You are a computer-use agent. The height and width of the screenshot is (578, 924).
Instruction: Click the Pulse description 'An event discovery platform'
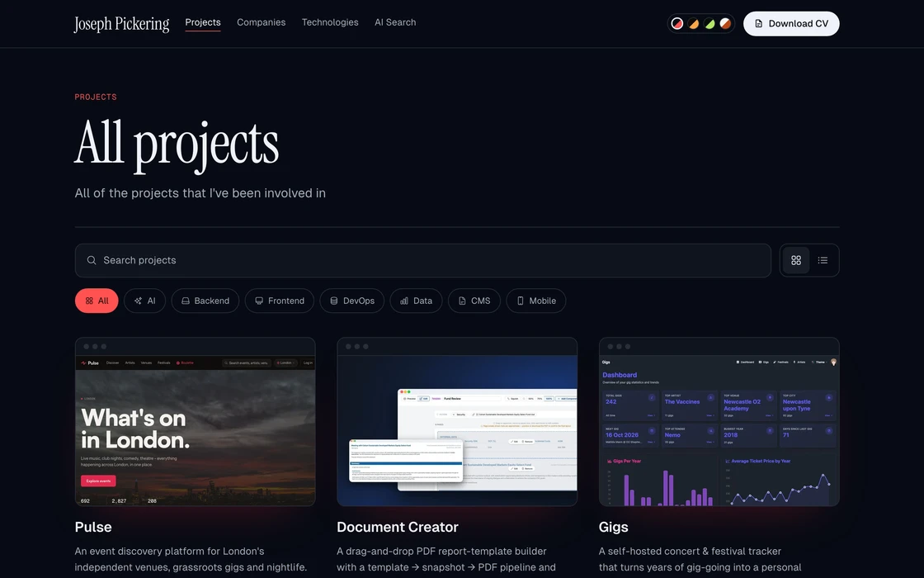191,559
